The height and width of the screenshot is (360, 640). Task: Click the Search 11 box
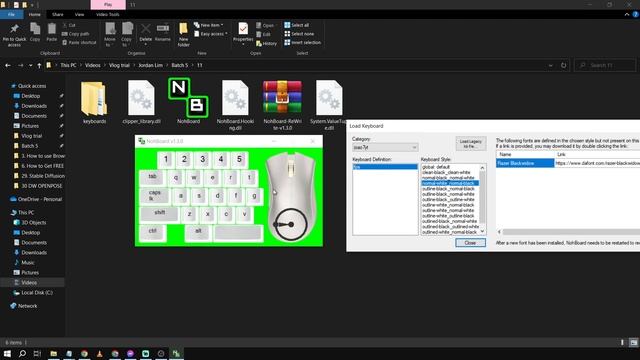(x=605, y=65)
